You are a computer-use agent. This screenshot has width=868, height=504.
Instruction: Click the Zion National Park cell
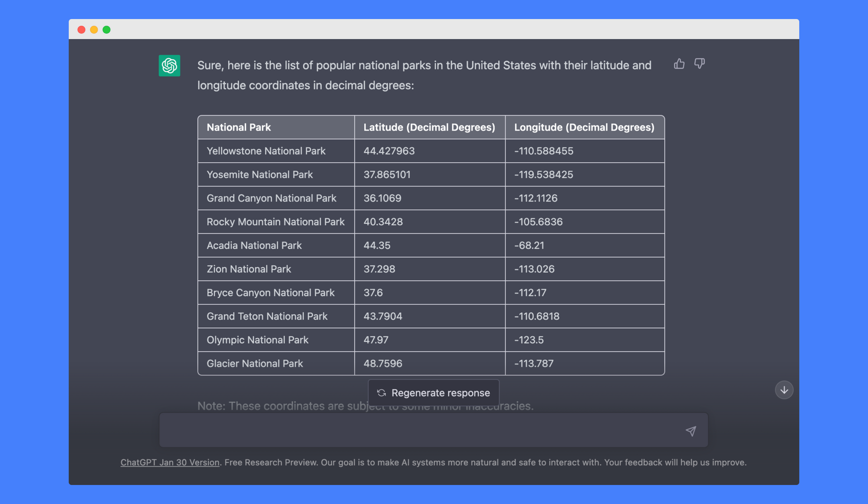tap(249, 269)
